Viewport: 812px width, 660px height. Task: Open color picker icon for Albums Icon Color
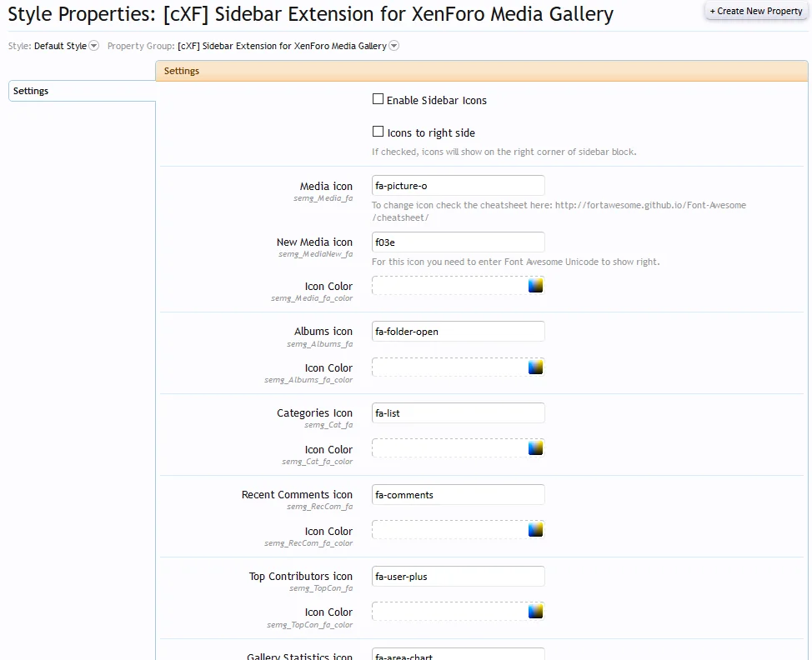535,367
